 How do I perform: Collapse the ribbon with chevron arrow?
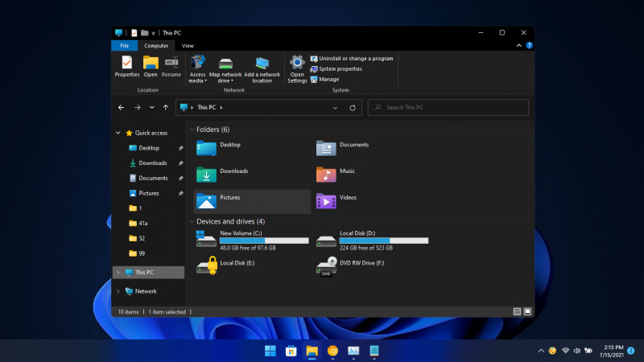518,46
